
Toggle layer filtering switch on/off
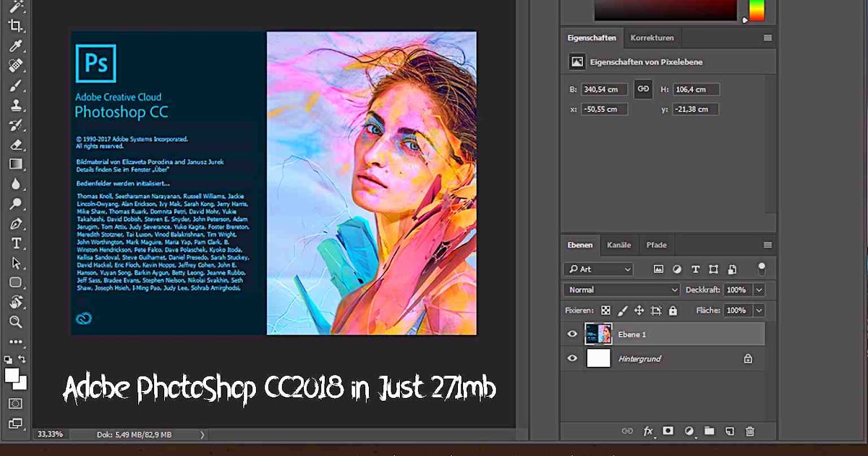click(x=762, y=269)
